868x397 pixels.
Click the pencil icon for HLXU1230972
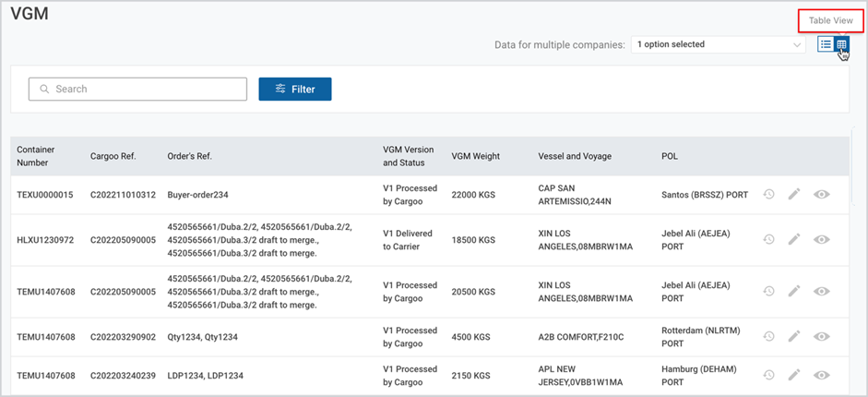pyautogui.click(x=794, y=239)
